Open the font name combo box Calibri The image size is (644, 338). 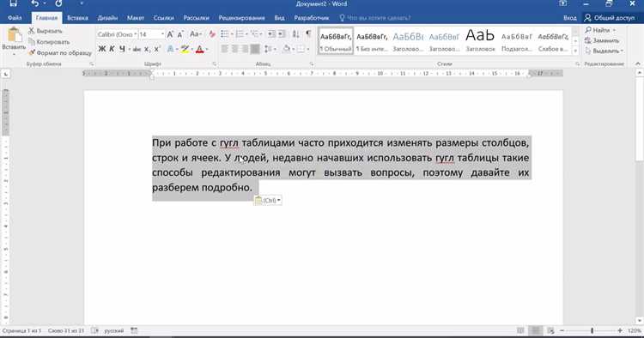117,34
